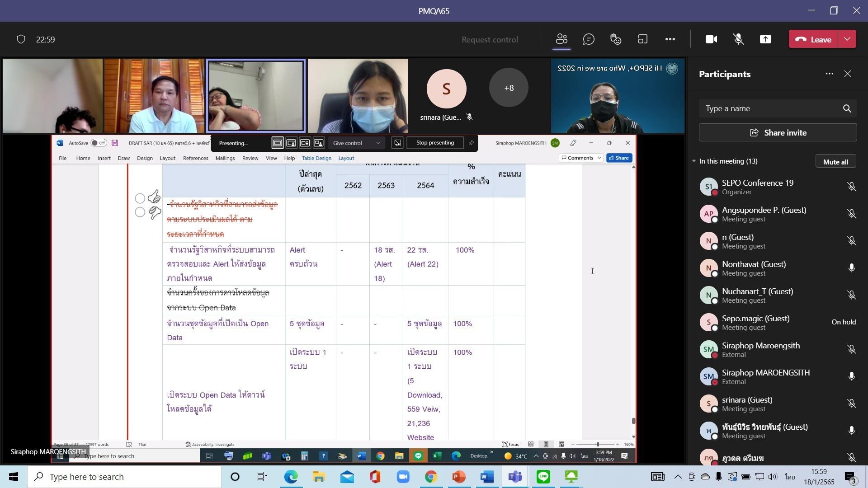Open LINE app in taskbar
The height and width of the screenshot is (488, 868).
pos(543,477)
